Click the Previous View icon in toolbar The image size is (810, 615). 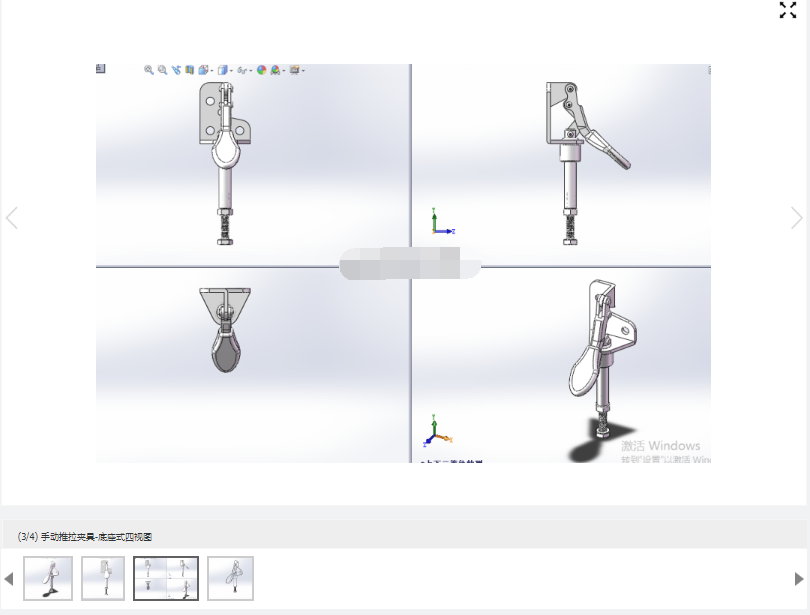click(x=176, y=70)
